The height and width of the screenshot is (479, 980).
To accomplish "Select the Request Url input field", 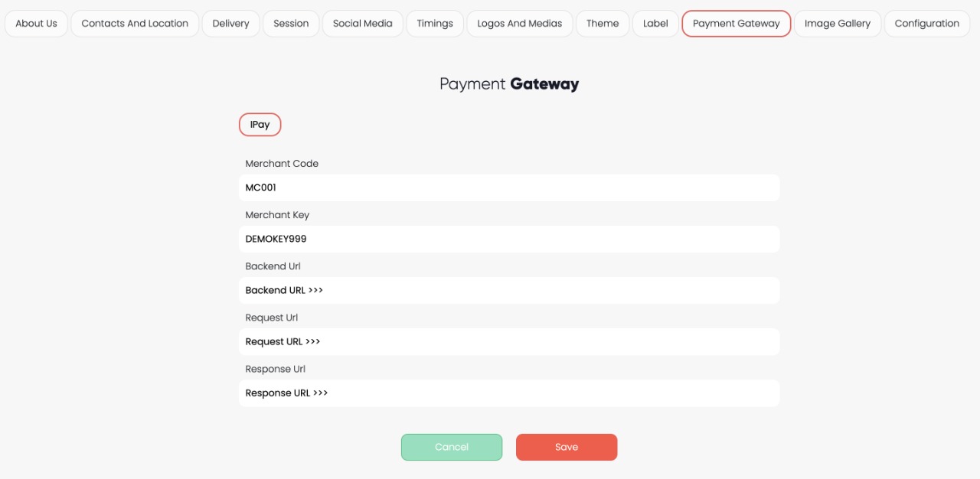I will tap(509, 341).
